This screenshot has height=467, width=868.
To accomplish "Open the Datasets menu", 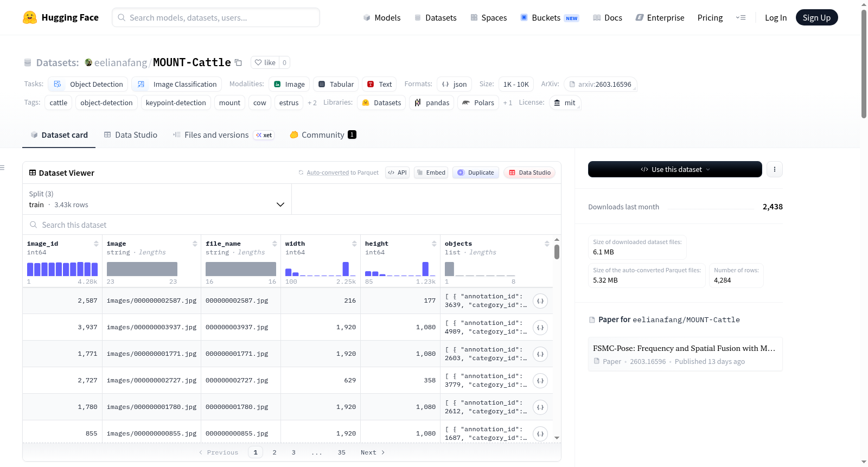I will [436, 17].
